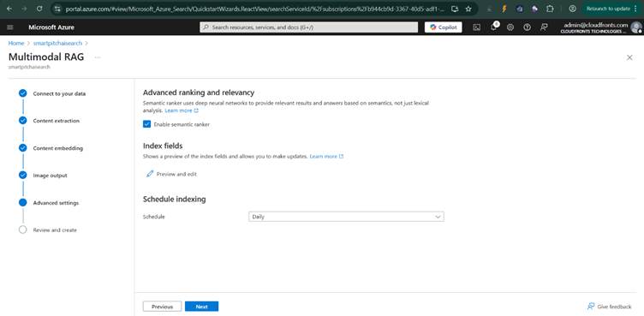Uncheck Enable semantic ranker

pos(147,124)
